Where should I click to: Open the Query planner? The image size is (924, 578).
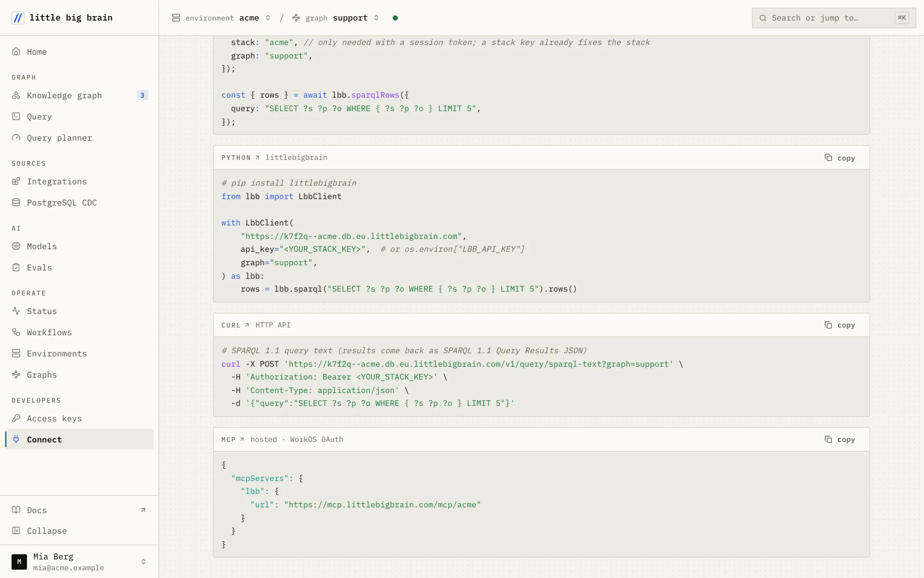79,138
